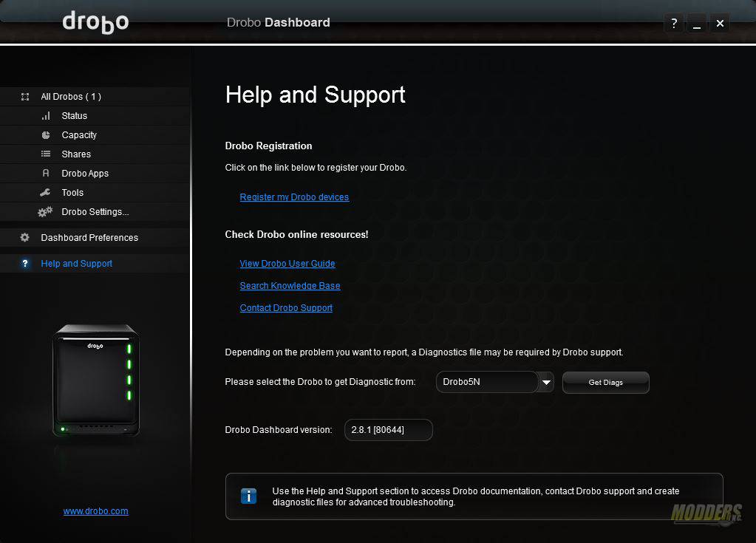Click the Drobo Registration heading
The height and width of the screenshot is (543, 756).
pyautogui.click(x=268, y=146)
